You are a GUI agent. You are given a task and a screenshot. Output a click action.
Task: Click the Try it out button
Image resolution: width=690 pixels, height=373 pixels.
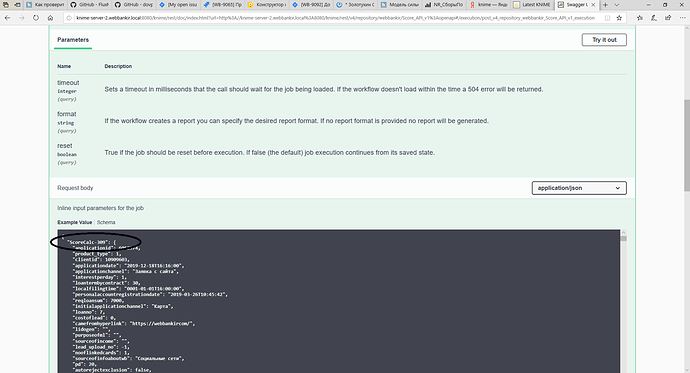click(604, 40)
